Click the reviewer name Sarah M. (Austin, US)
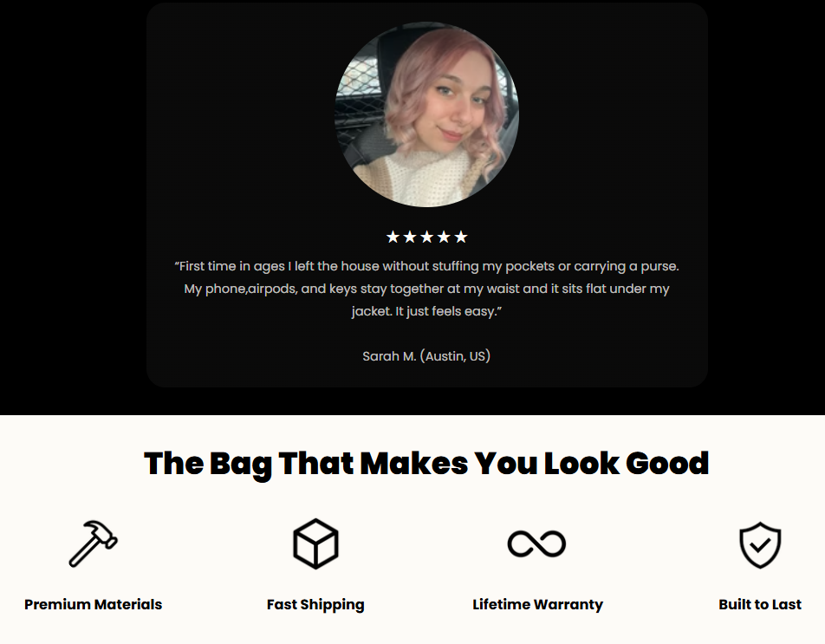825x644 pixels. [x=426, y=356]
